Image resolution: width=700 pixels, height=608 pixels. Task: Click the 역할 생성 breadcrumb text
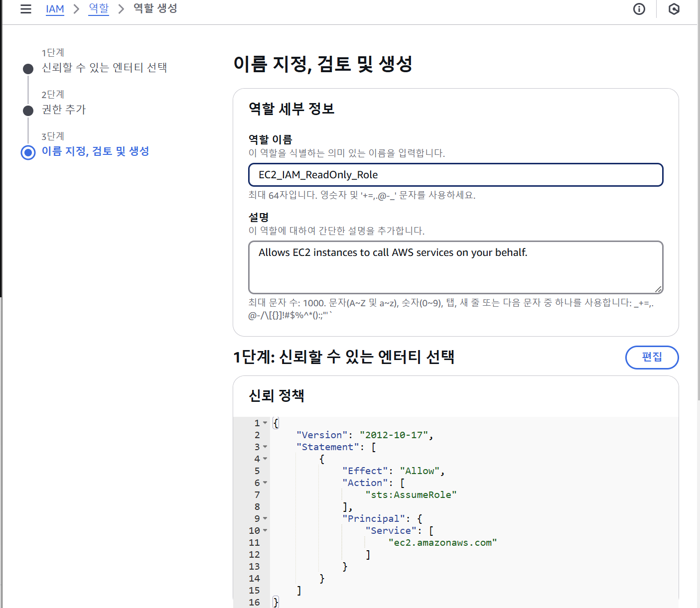pos(155,8)
